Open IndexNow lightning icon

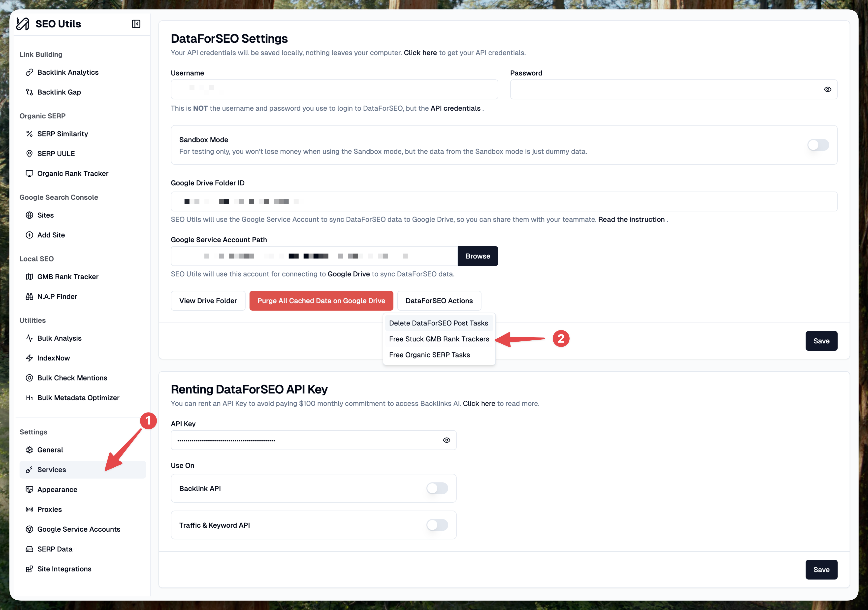coord(29,358)
